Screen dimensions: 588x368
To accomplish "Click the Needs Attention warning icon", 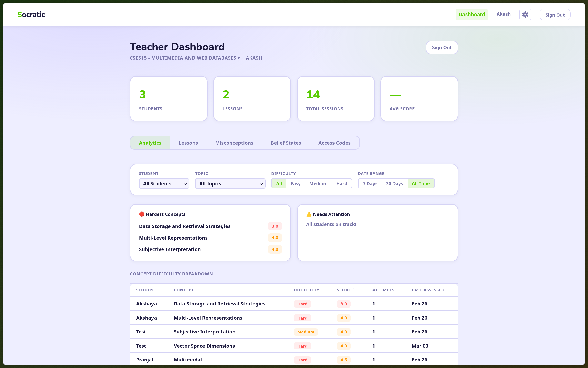I will [309, 214].
